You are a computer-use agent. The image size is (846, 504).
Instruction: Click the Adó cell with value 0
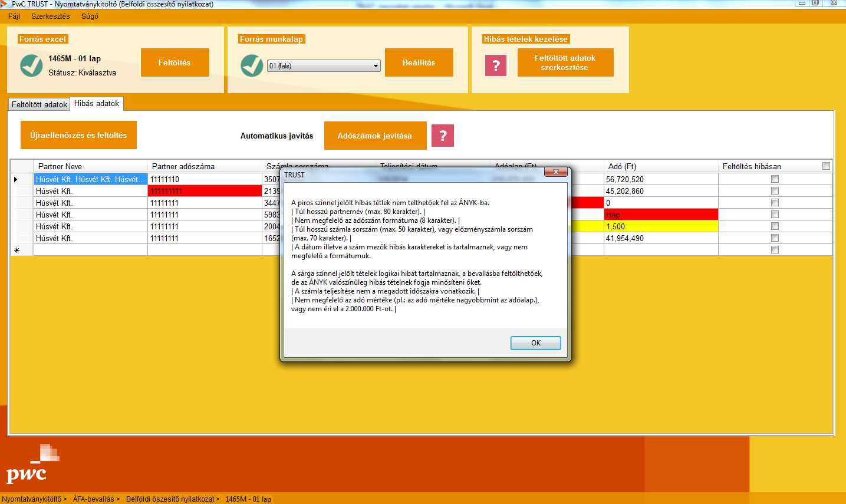pos(661,203)
